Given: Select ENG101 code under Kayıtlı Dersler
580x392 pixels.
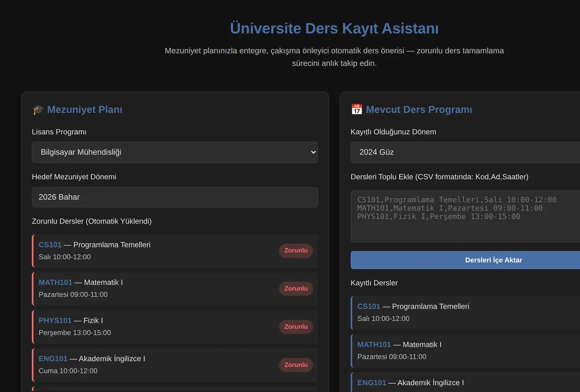Looking at the screenshot, I should click(x=372, y=383).
